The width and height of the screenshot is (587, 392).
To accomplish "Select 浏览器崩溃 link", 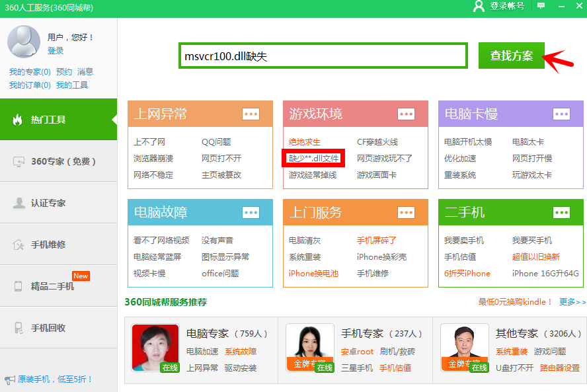I will click(153, 159).
